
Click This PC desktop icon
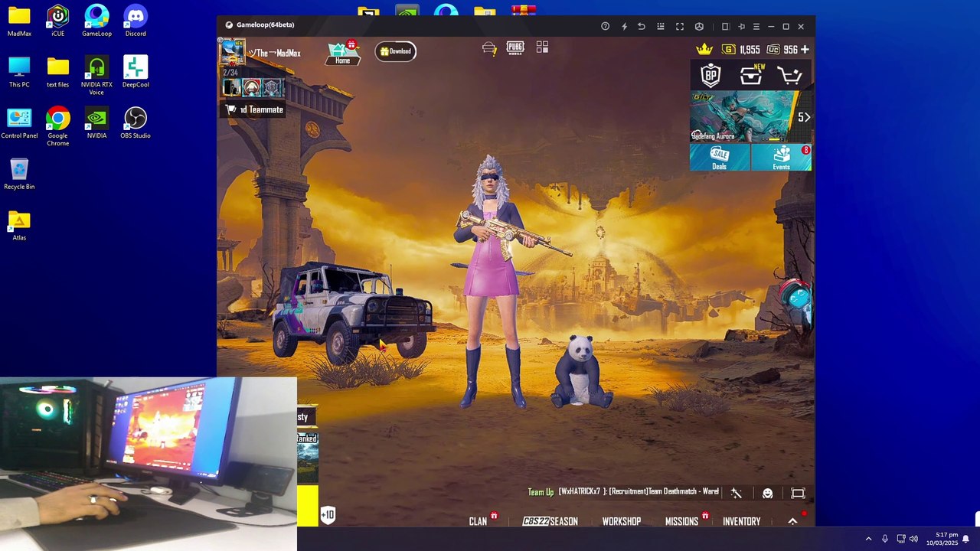[19, 72]
